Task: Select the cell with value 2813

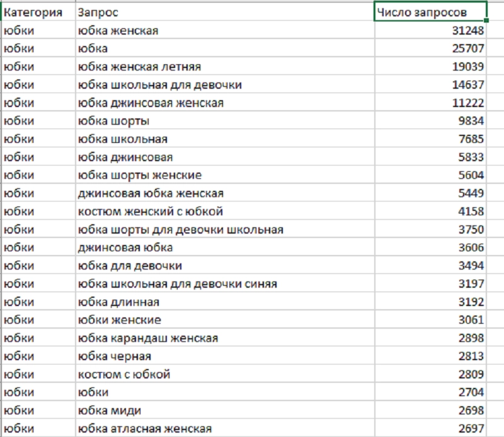Action: [x=430, y=356]
